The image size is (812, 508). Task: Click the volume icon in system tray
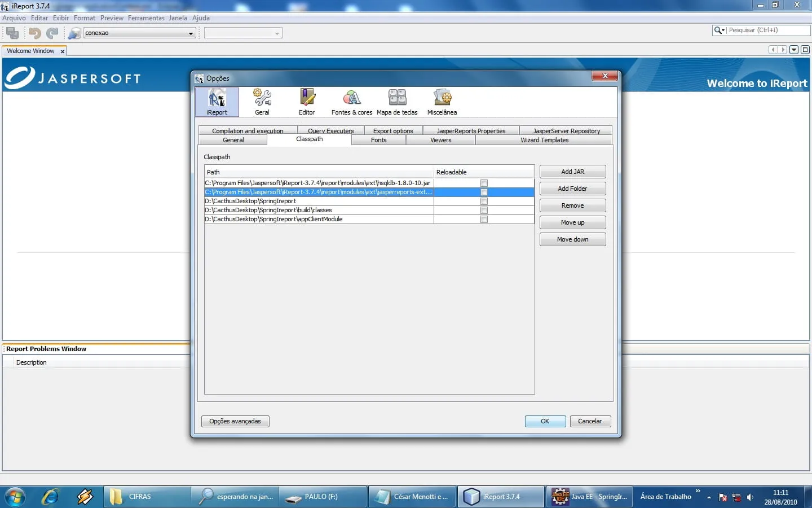pyautogui.click(x=750, y=497)
